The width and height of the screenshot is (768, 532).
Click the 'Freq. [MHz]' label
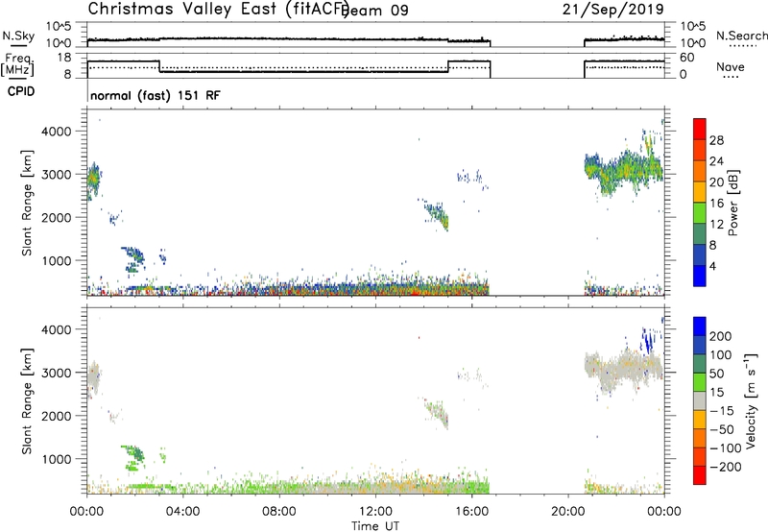pos(17,64)
